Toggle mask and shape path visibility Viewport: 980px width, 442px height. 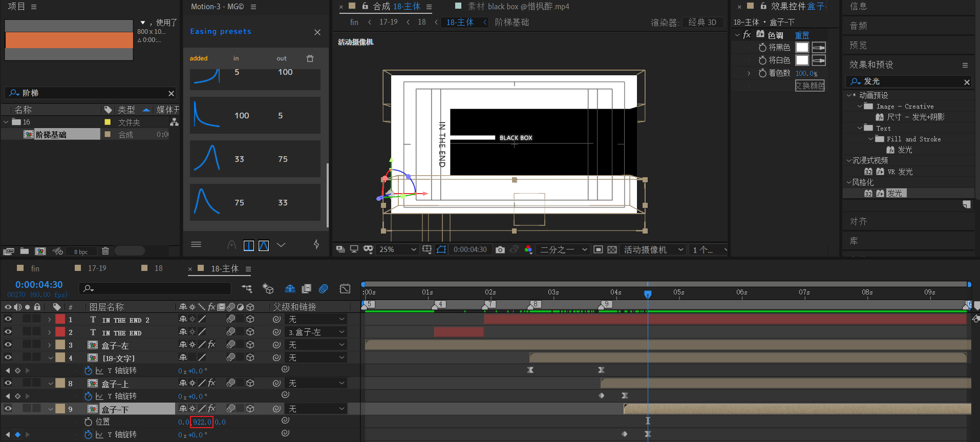[441, 249]
